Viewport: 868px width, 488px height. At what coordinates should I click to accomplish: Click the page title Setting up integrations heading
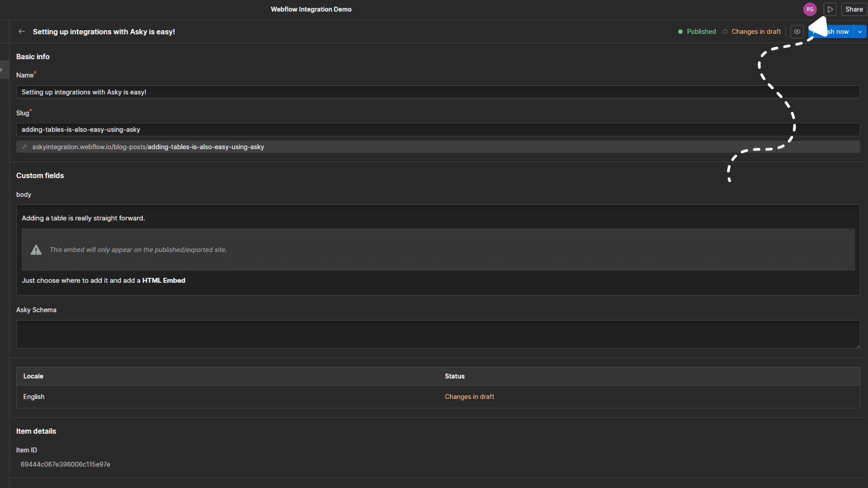click(104, 32)
